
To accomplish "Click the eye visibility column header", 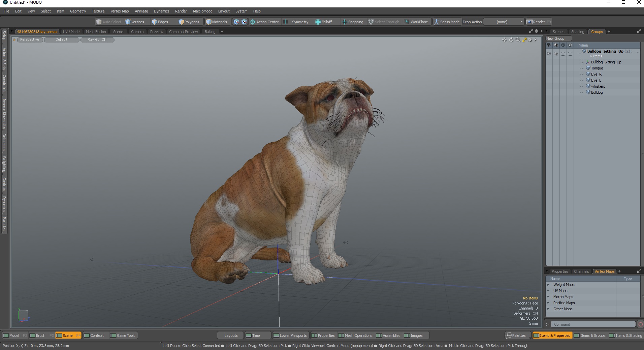I will tap(549, 45).
